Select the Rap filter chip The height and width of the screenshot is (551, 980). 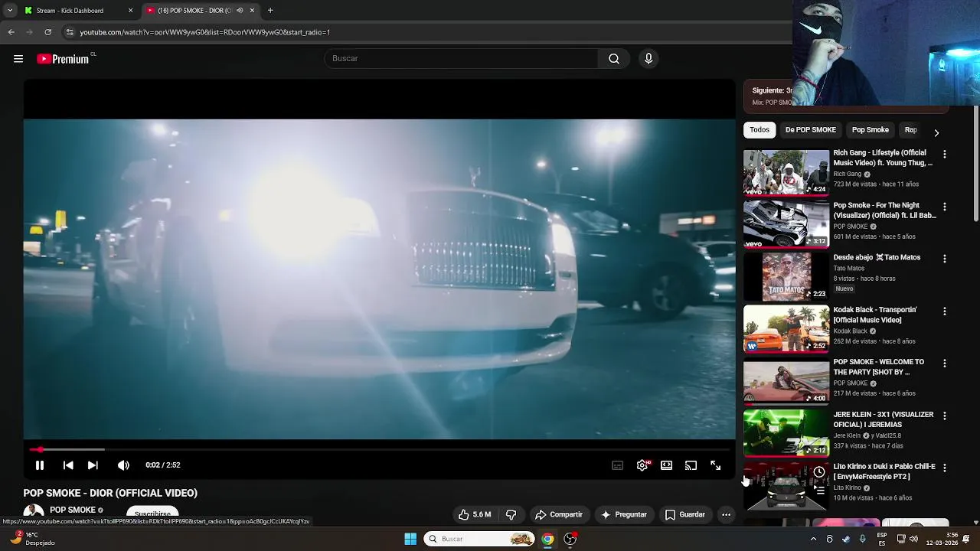910,130
